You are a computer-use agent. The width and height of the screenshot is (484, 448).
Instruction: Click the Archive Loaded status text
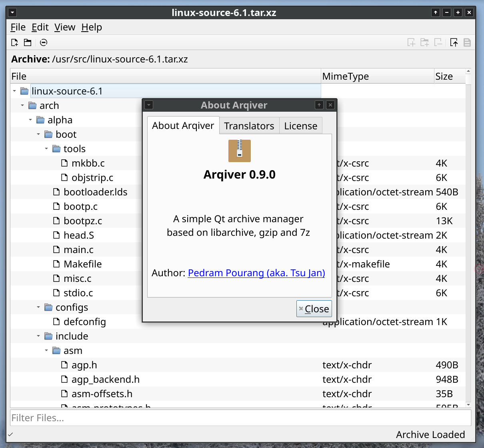coord(430,435)
